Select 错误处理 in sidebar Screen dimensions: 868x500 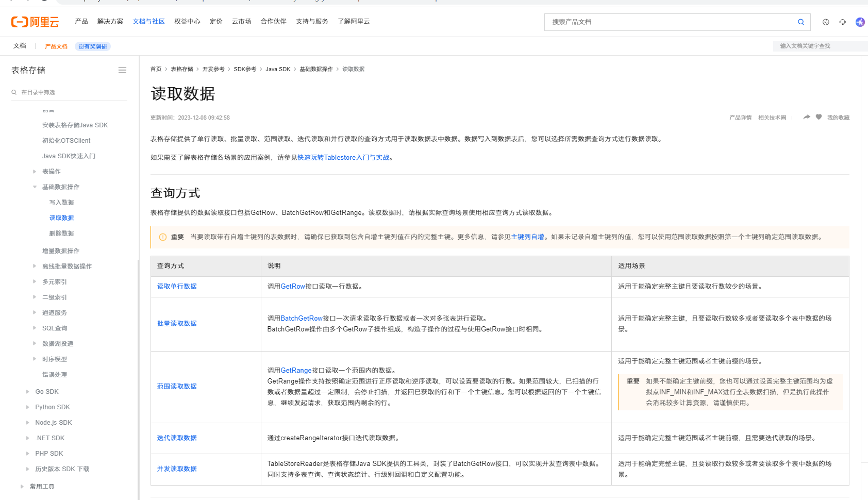55,375
